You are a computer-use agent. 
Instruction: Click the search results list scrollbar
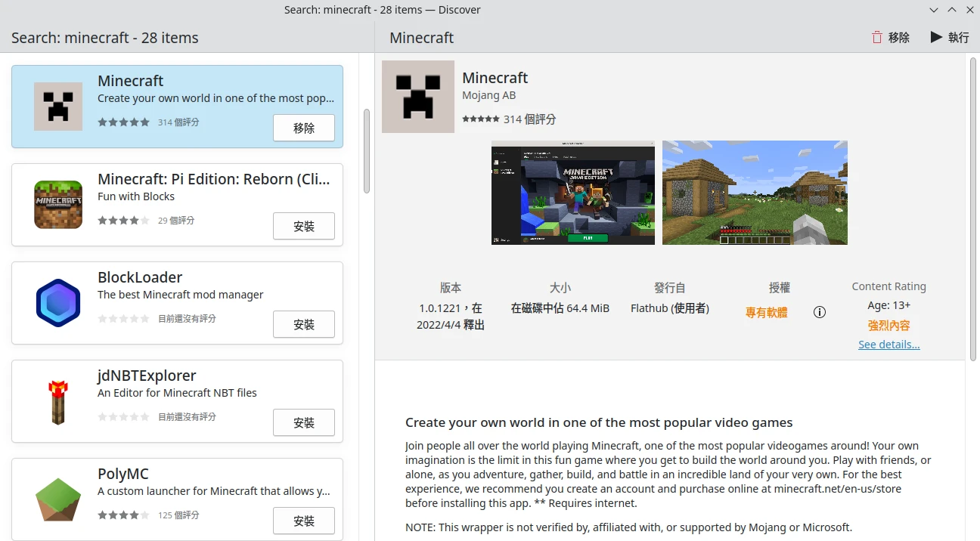coord(367,151)
